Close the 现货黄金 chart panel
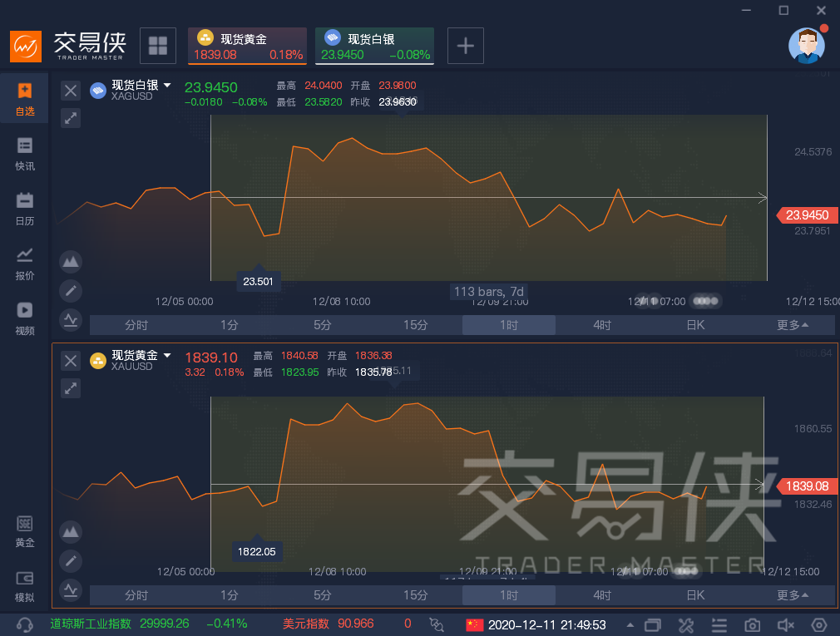Viewport: 840px width, 636px height. [70, 360]
